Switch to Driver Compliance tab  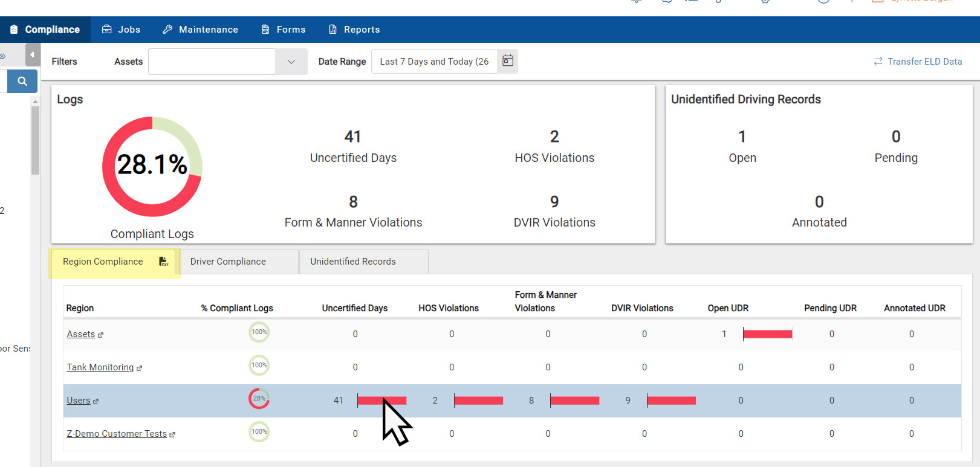(239, 262)
